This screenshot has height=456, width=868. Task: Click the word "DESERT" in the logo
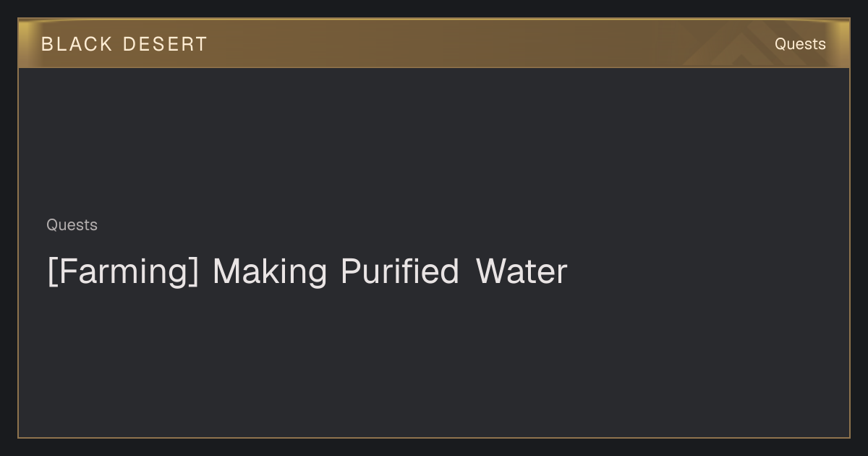(165, 44)
